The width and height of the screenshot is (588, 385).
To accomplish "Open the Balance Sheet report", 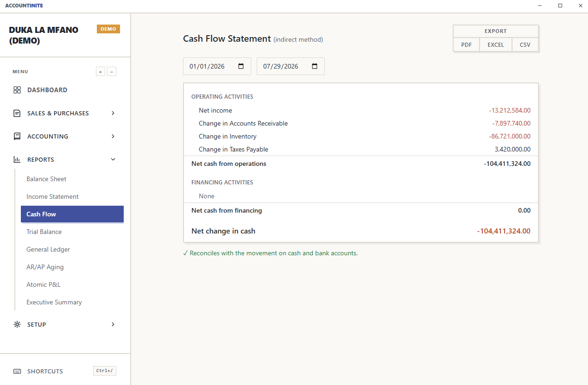I will point(72,179).
